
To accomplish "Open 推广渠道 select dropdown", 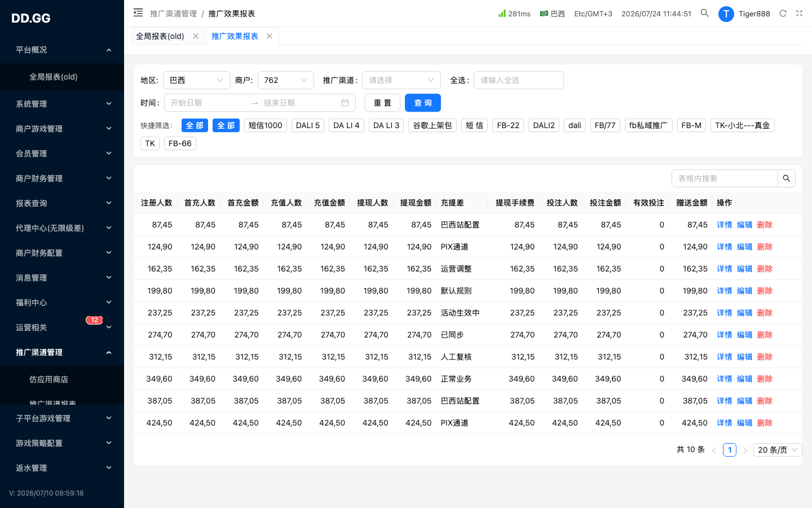I will (401, 80).
